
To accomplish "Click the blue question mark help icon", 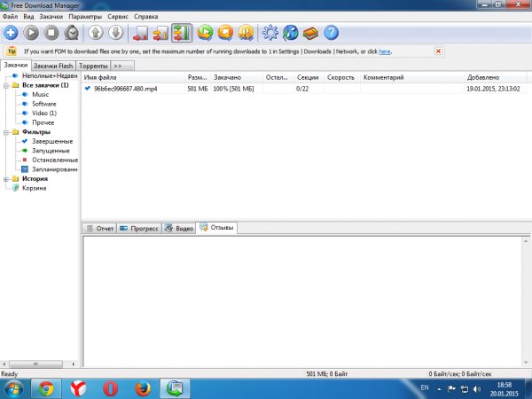I will 331,33.
